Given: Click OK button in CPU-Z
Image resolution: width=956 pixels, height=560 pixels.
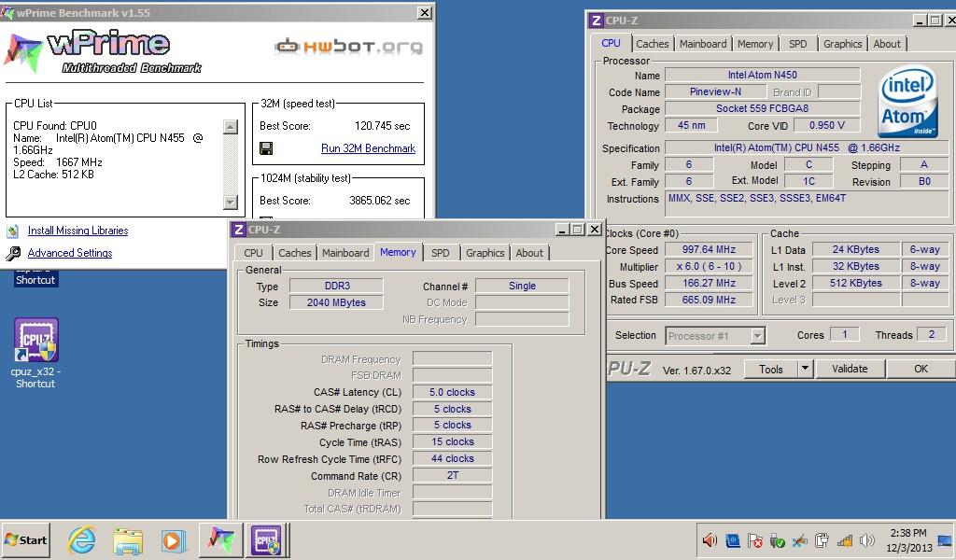Looking at the screenshot, I should (921, 369).
